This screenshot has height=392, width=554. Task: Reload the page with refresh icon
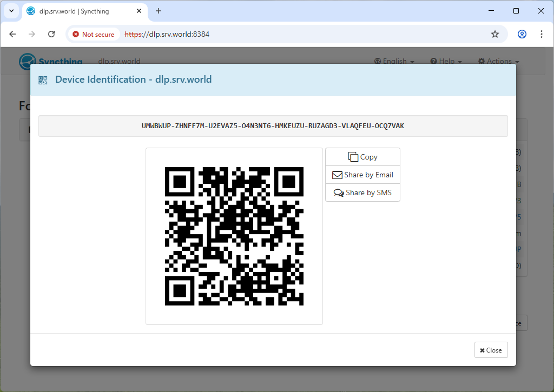click(x=51, y=34)
